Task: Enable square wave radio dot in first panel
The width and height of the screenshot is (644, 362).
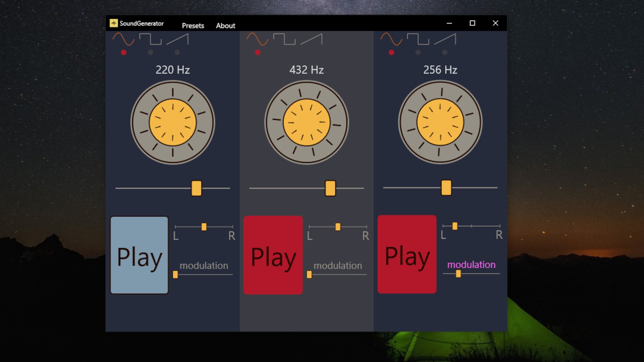Action: (150, 53)
